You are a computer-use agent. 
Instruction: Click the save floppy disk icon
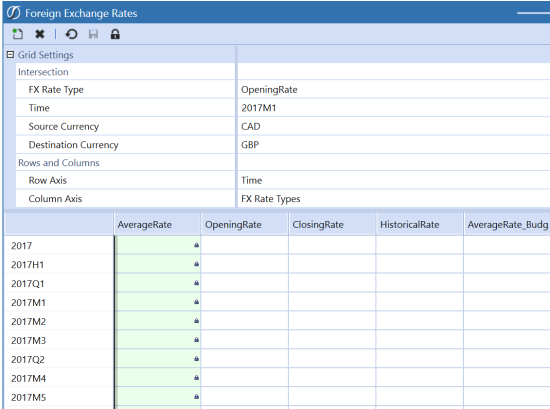tap(93, 34)
